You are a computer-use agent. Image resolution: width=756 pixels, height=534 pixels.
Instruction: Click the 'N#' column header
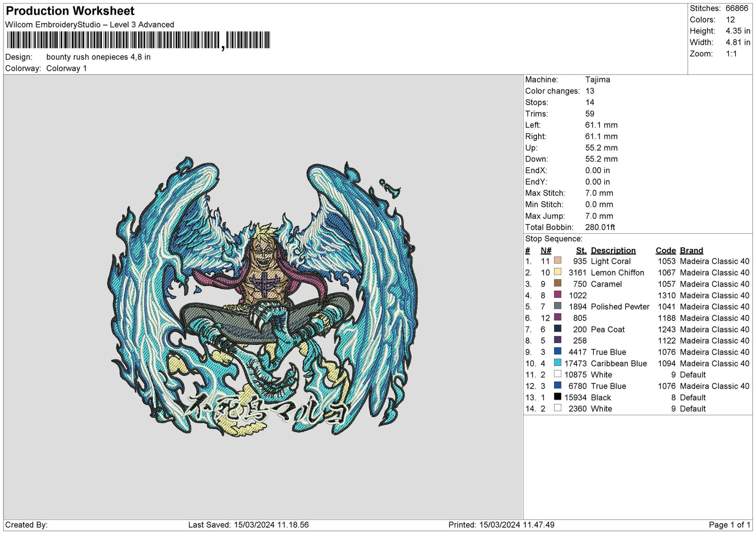(546, 251)
